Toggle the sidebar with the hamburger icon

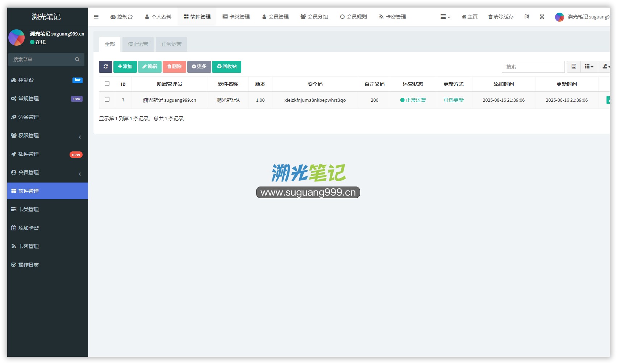pos(96,17)
